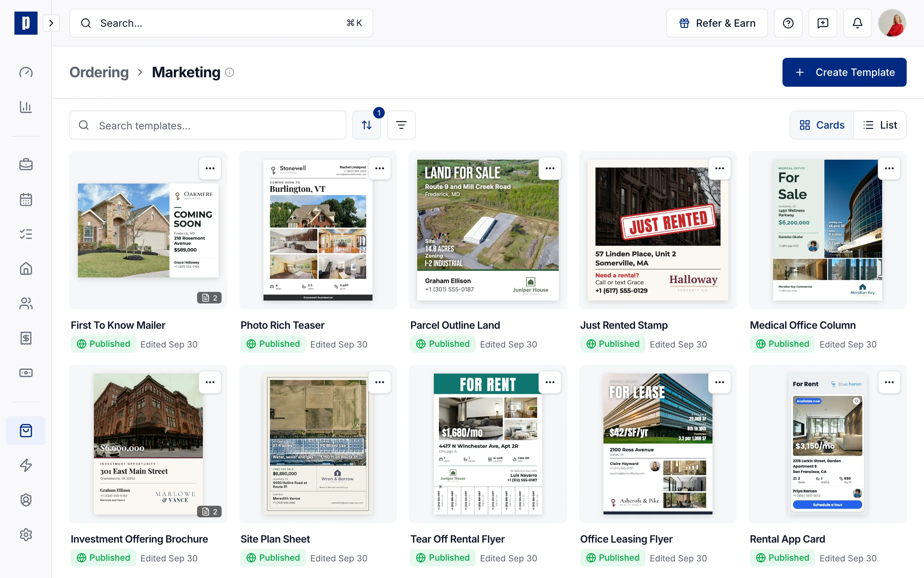Open the filter options button

click(401, 125)
